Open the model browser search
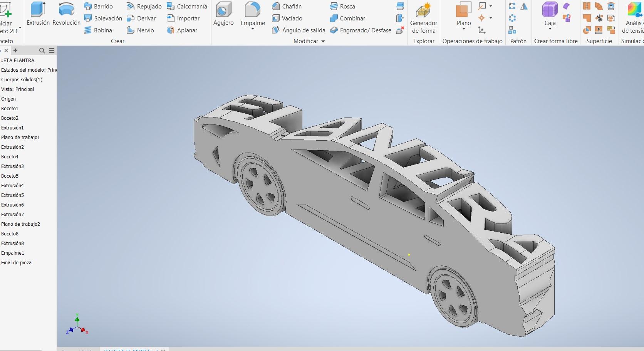 (42, 50)
